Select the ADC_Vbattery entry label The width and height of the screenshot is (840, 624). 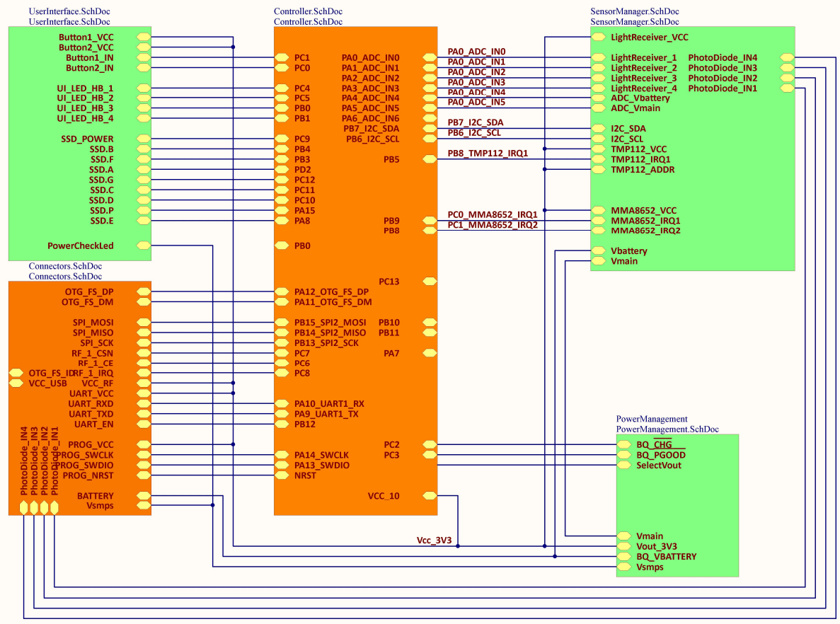tap(640, 98)
